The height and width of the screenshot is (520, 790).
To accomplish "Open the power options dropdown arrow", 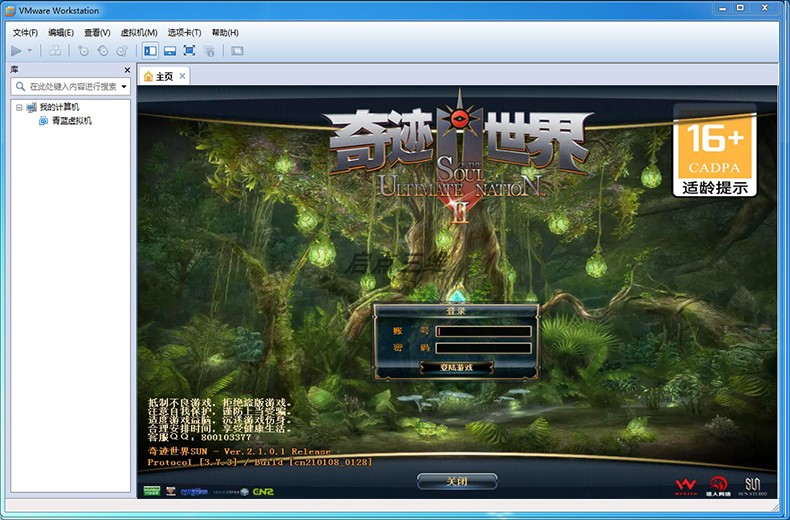I will [x=30, y=50].
